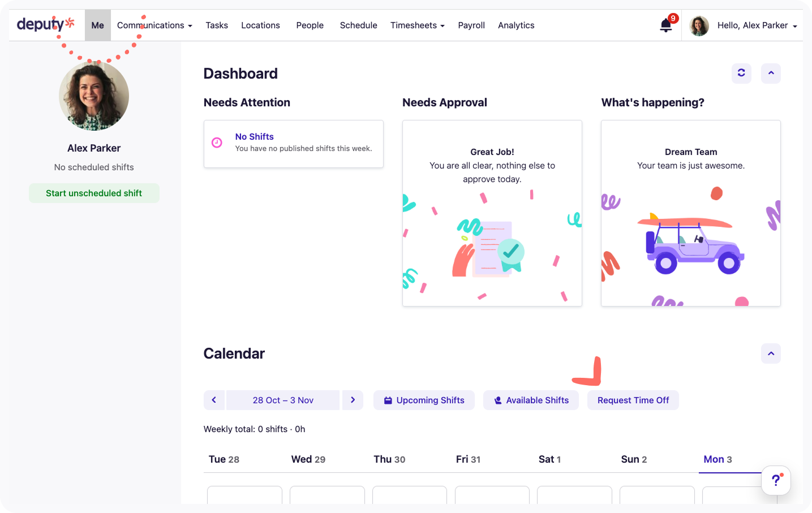Select the Mon 3 day column
Screen dimensions: 812x513
[x=718, y=459]
